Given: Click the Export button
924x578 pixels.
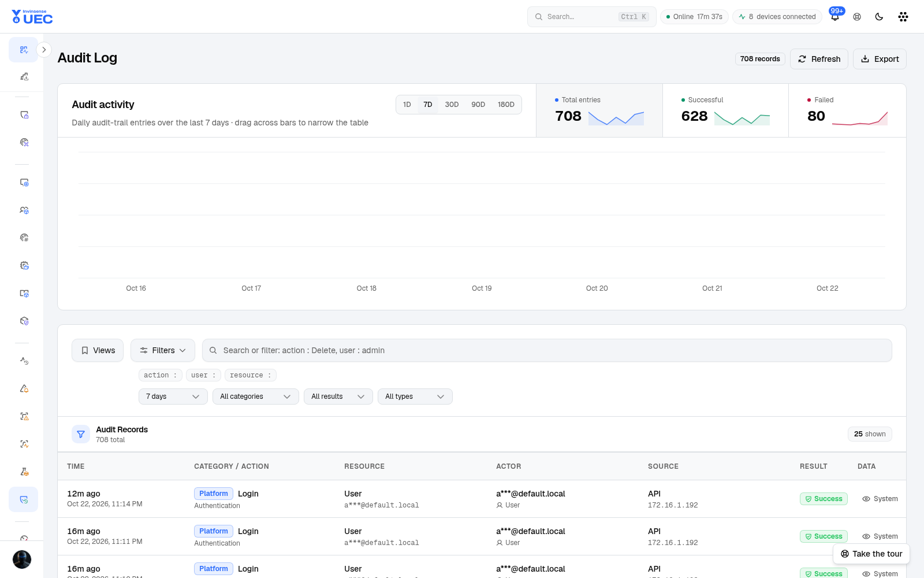Looking at the screenshot, I should coord(880,59).
